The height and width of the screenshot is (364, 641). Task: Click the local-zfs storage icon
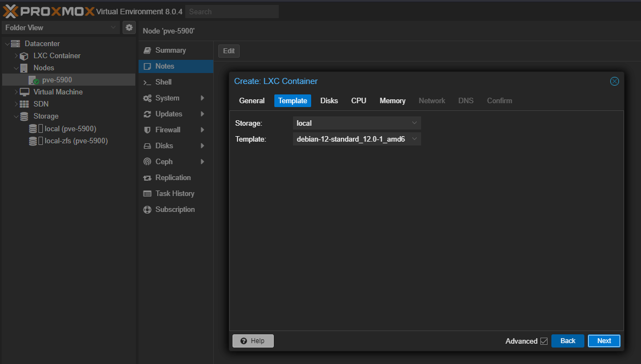tap(34, 141)
